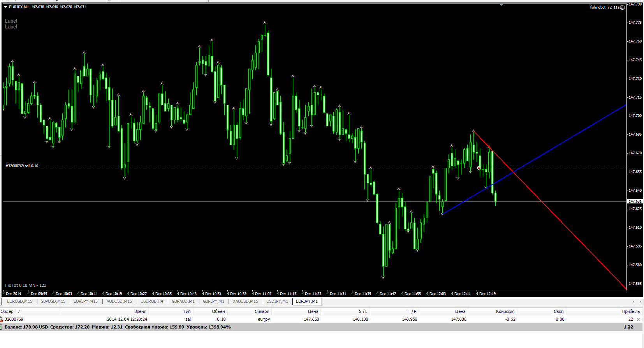
Task: Click the 147.790 price scale label
Action: 635,4
